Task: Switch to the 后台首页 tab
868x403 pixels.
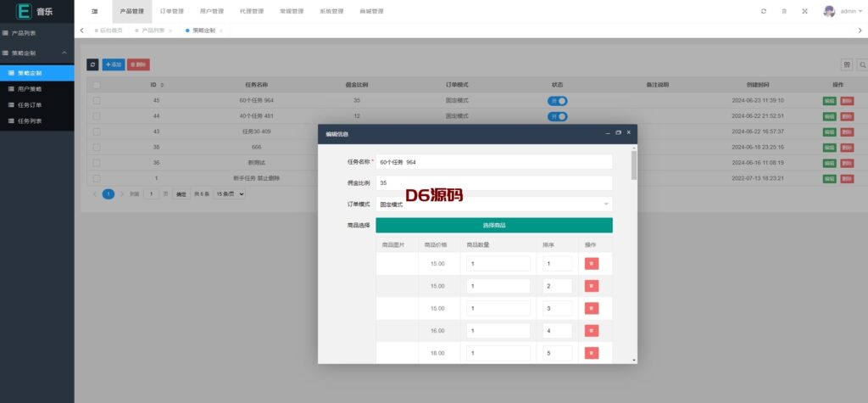Action: click(109, 31)
